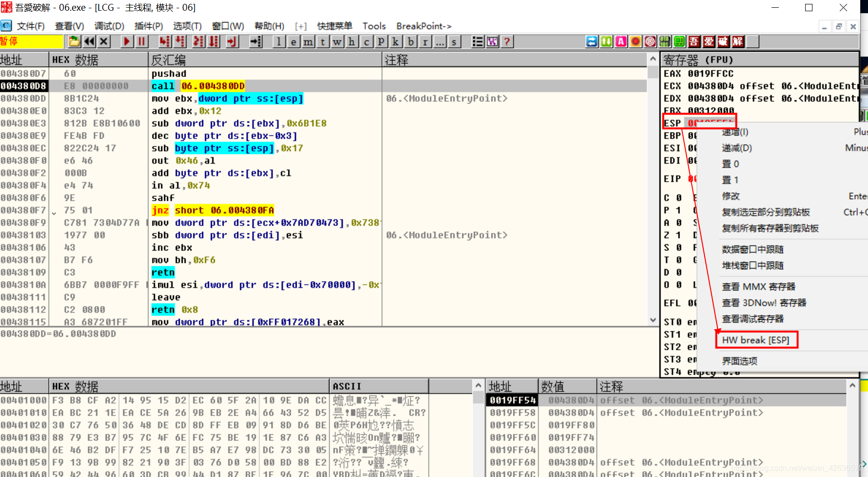
Task: Open the BreakPoint-> menu
Action: tap(424, 26)
